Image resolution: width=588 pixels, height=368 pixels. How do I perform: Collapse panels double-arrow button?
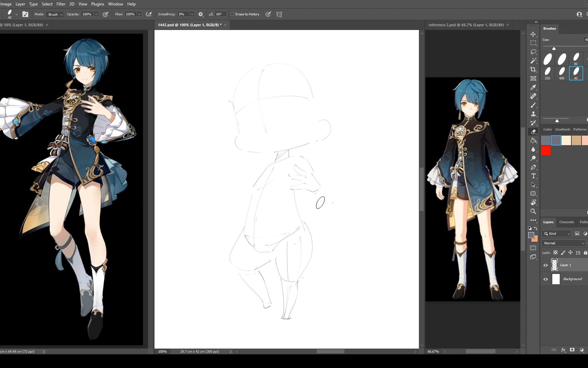tap(536, 22)
